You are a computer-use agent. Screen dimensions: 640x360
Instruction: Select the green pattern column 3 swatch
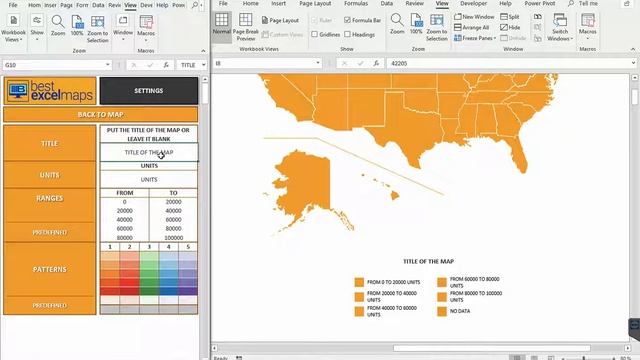pyautogui.click(x=149, y=273)
